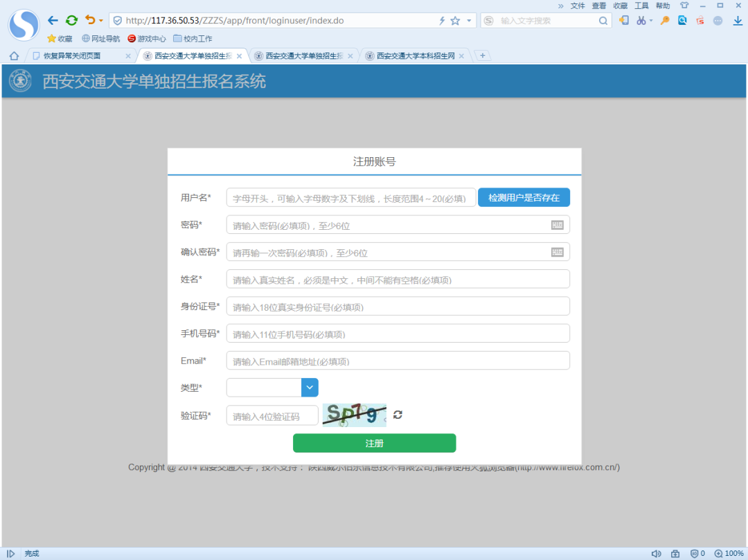Reload the page with the green refresh icon
The image size is (748, 560).
pyautogui.click(x=71, y=21)
